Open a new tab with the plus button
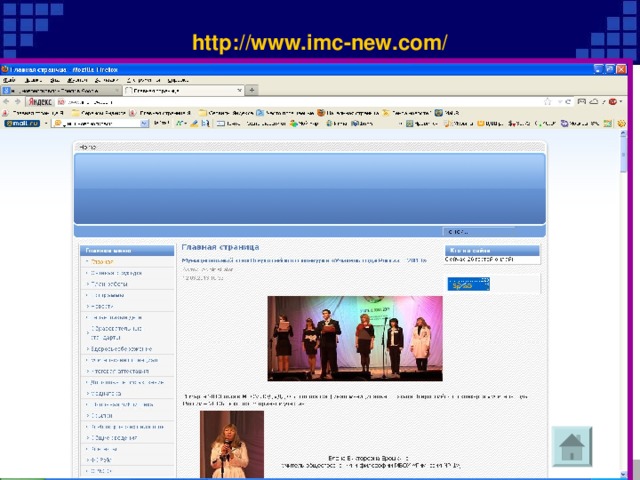 pyautogui.click(x=252, y=90)
